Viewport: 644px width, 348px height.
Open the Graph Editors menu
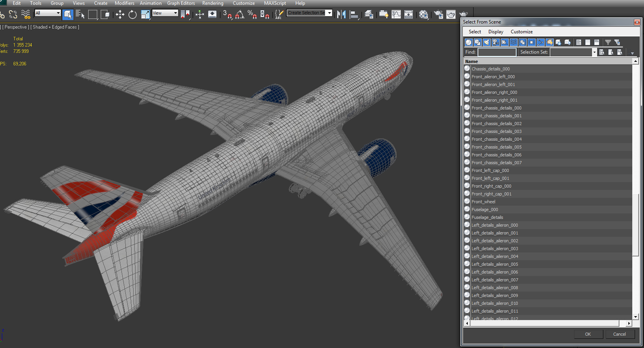click(181, 3)
